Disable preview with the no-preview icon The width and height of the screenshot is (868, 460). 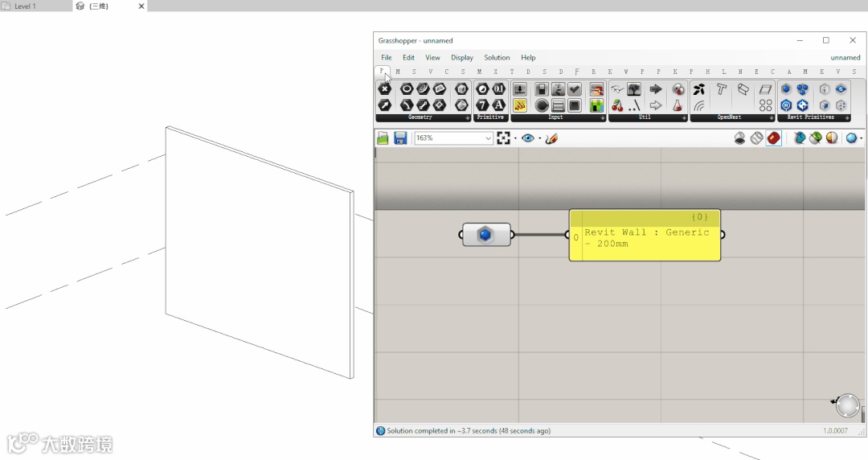[x=739, y=138]
